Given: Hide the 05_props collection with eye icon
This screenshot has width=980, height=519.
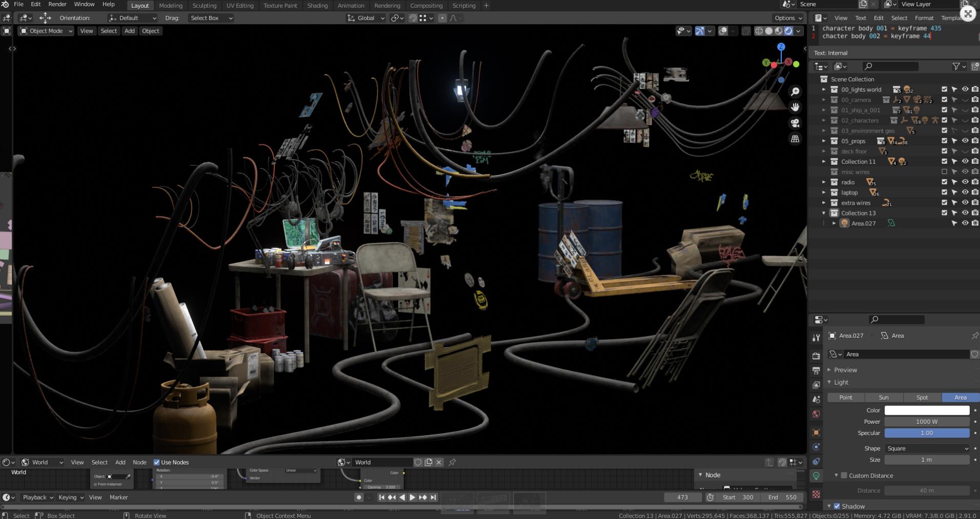Looking at the screenshot, I should coord(965,141).
